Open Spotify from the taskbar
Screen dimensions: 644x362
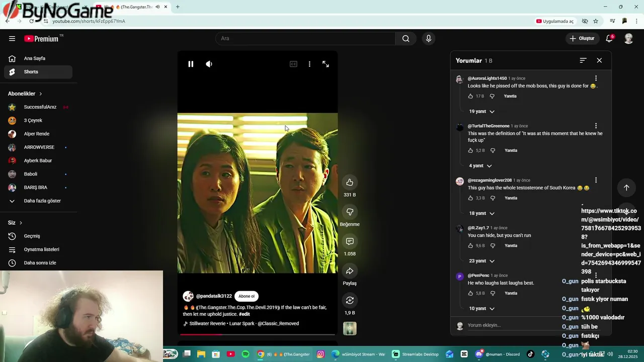click(x=246, y=354)
